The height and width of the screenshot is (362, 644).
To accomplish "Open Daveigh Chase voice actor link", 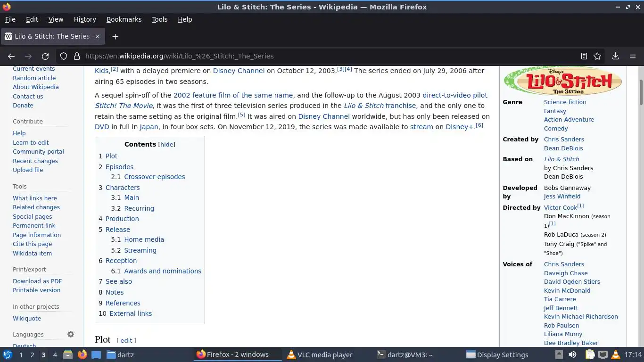I will coord(566,273).
